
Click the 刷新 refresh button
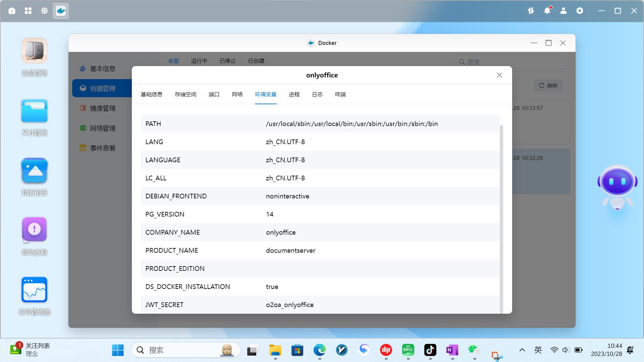[548, 85]
